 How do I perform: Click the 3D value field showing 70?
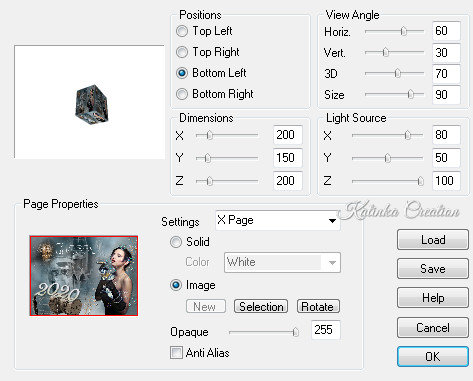pos(446,73)
